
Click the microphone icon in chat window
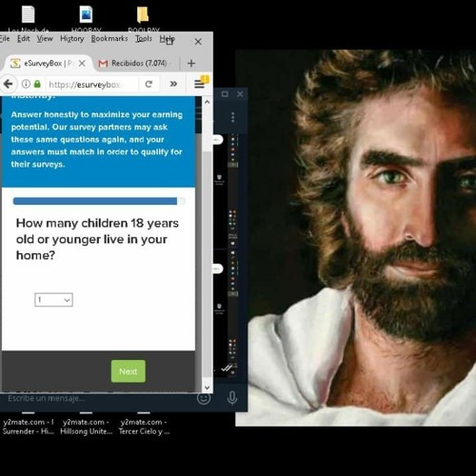232,398
